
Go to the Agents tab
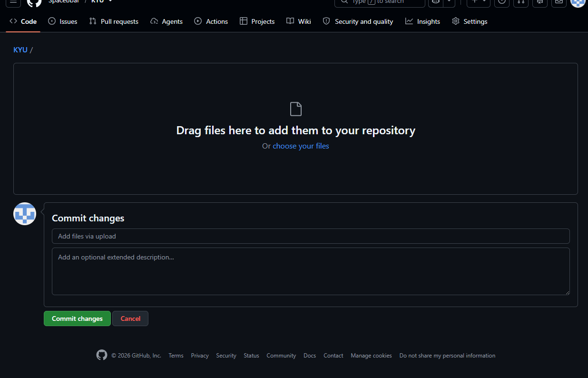(167, 21)
